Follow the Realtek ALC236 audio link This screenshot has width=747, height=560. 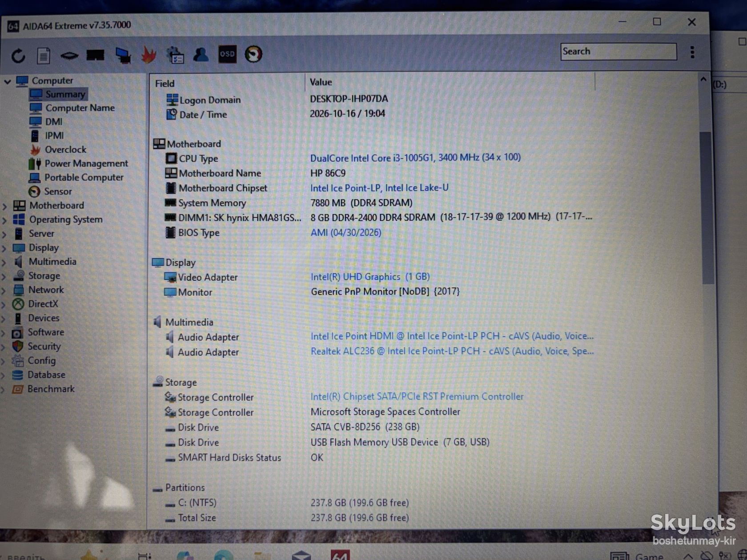coord(452,351)
